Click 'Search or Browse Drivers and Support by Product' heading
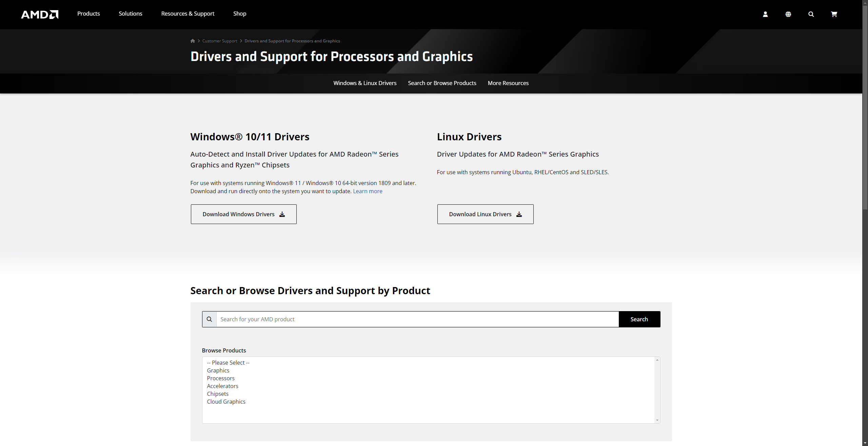This screenshot has width=868, height=446. click(x=310, y=290)
